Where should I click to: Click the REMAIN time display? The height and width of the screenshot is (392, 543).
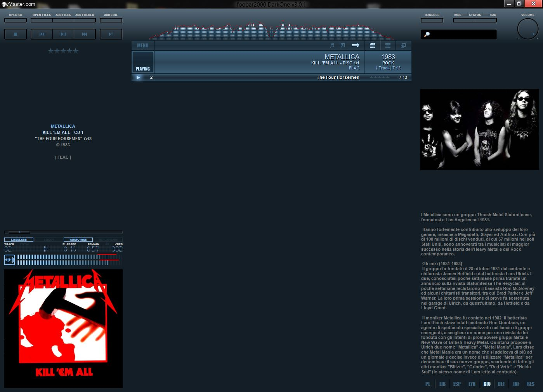[93, 249]
